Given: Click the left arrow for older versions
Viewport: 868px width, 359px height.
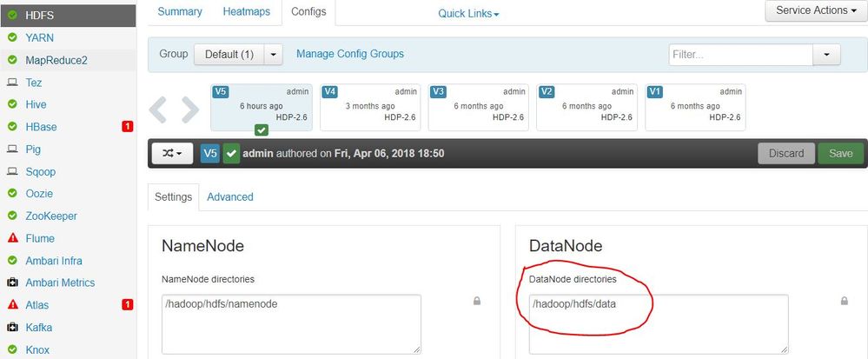Looking at the screenshot, I should pyautogui.click(x=158, y=109).
